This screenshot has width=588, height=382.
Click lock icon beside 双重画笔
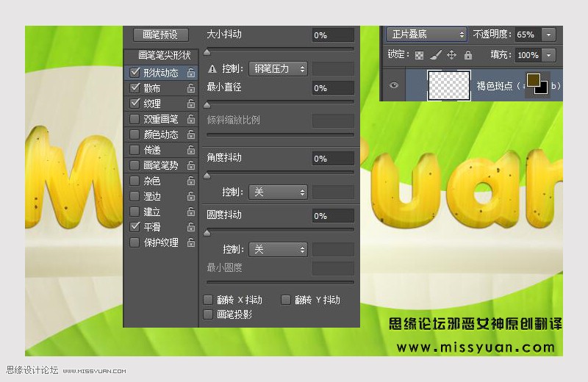point(191,119)
